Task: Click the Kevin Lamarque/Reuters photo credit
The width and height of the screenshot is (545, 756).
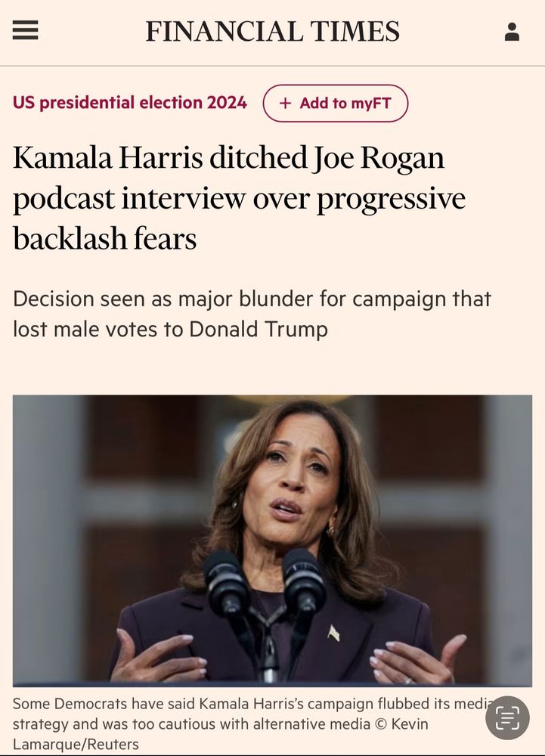Action: 220,734
